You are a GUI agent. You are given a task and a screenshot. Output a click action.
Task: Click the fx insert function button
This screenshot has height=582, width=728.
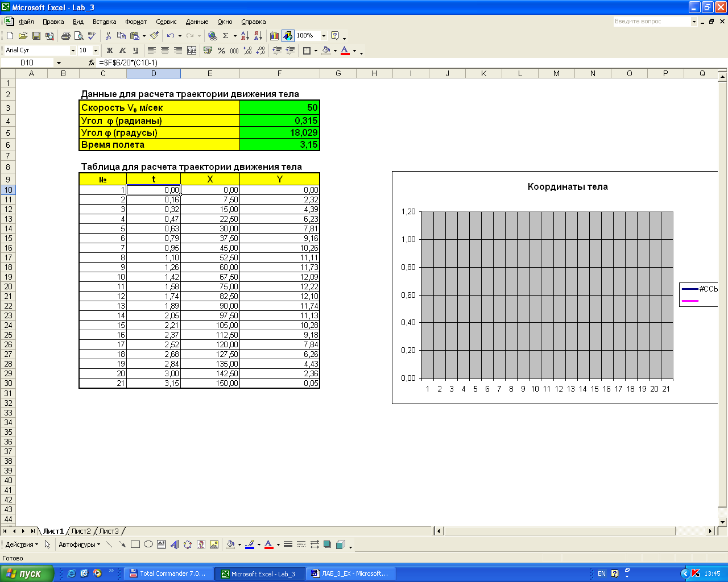(x=92, y=63)
